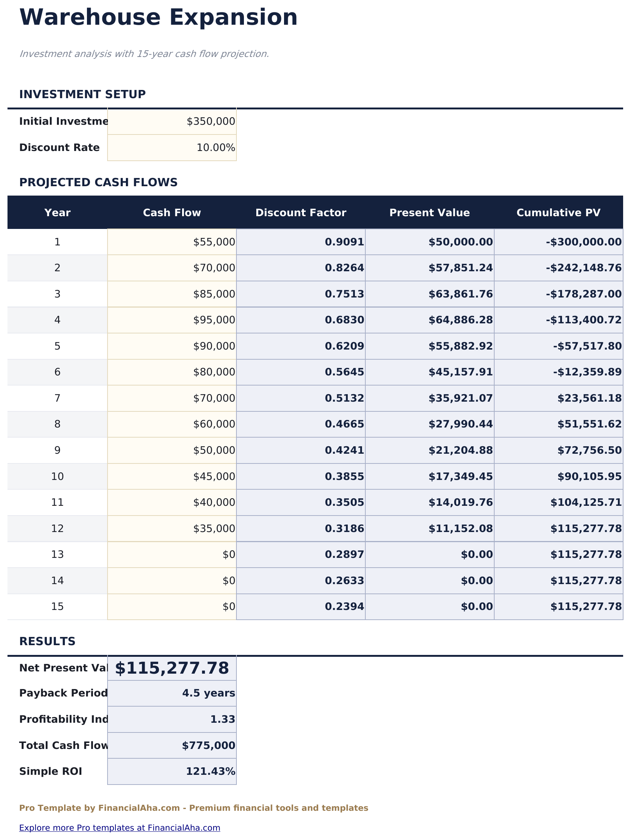Click Year 5 cash flow cell showing $90,000
Viewport: 631px width, 840px height.
pos(172,346)
